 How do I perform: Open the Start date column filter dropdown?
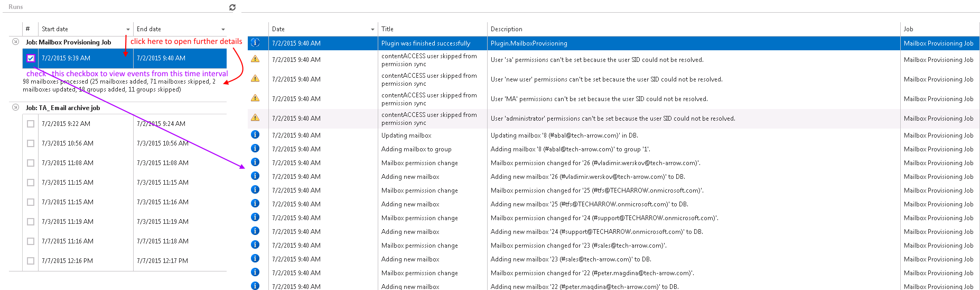128,30
